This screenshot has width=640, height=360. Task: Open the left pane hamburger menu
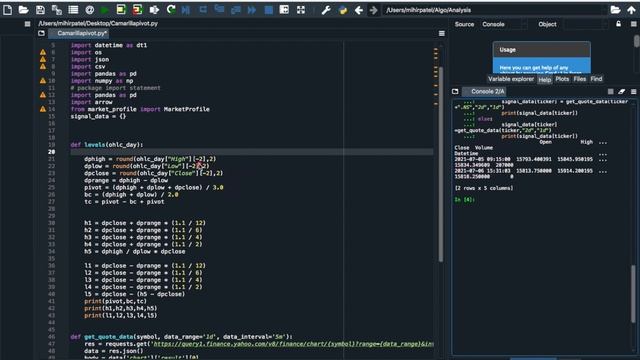click(27, 24)
